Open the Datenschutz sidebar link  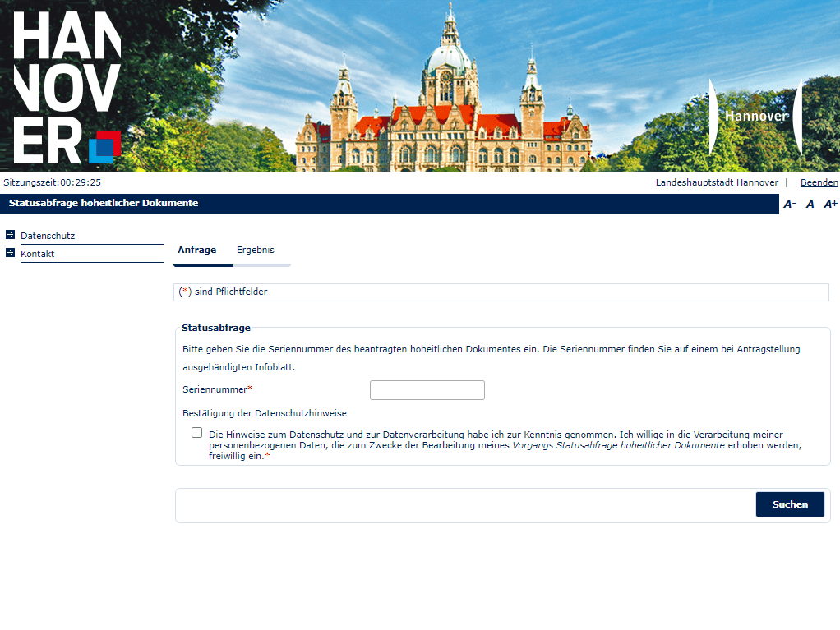(x=48, y=236)
